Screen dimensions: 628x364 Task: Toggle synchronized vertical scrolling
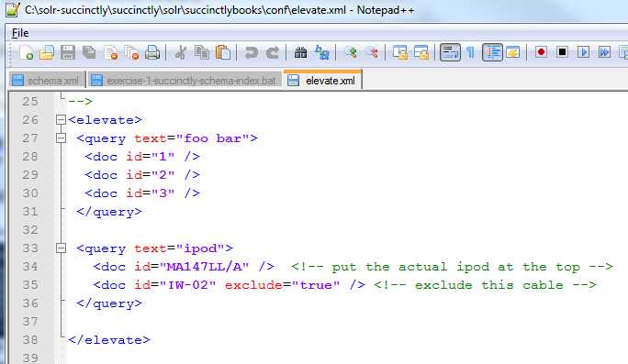(400, 53)
